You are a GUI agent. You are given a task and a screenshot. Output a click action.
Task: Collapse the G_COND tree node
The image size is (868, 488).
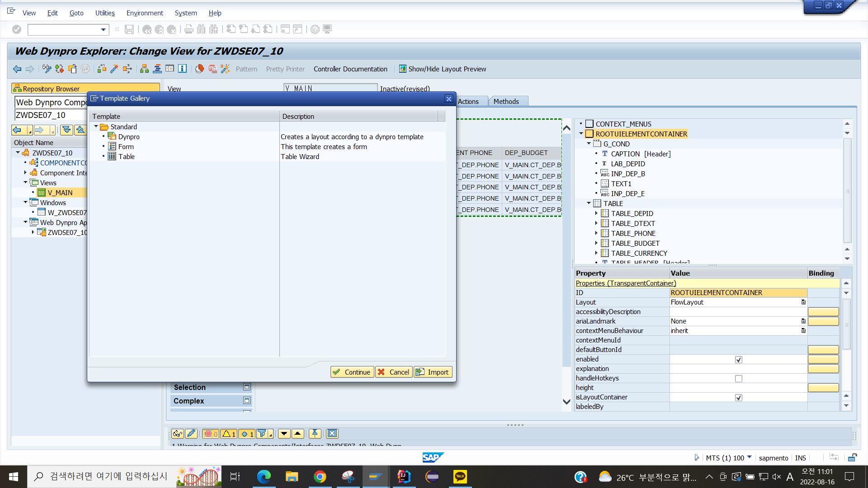pyautogui.click(x=589, y=144)
